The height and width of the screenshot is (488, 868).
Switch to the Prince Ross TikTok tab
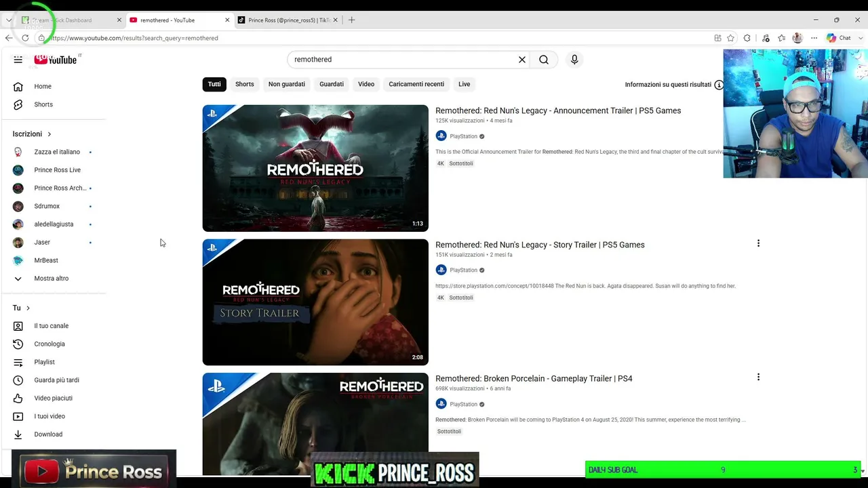pyautogui.click(x=288, y=20)
